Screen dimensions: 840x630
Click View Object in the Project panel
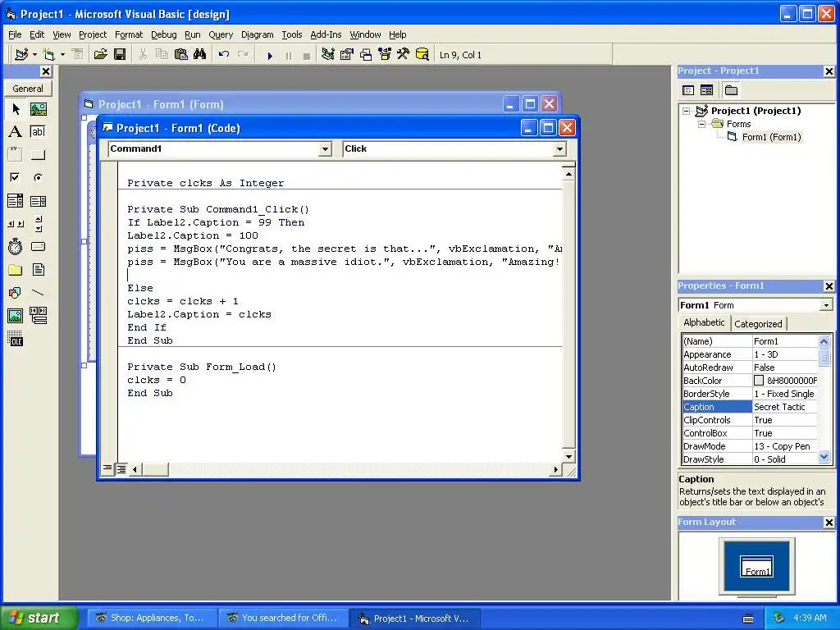tap(706, 90)
